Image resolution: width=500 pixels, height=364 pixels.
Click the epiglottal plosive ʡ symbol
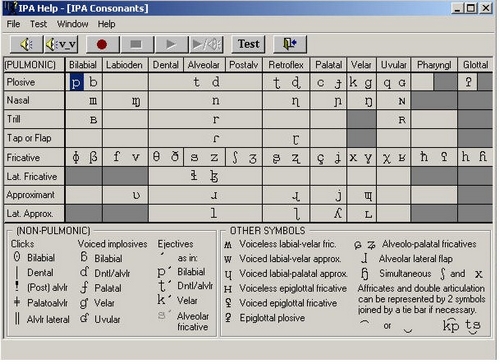point(228,317)
